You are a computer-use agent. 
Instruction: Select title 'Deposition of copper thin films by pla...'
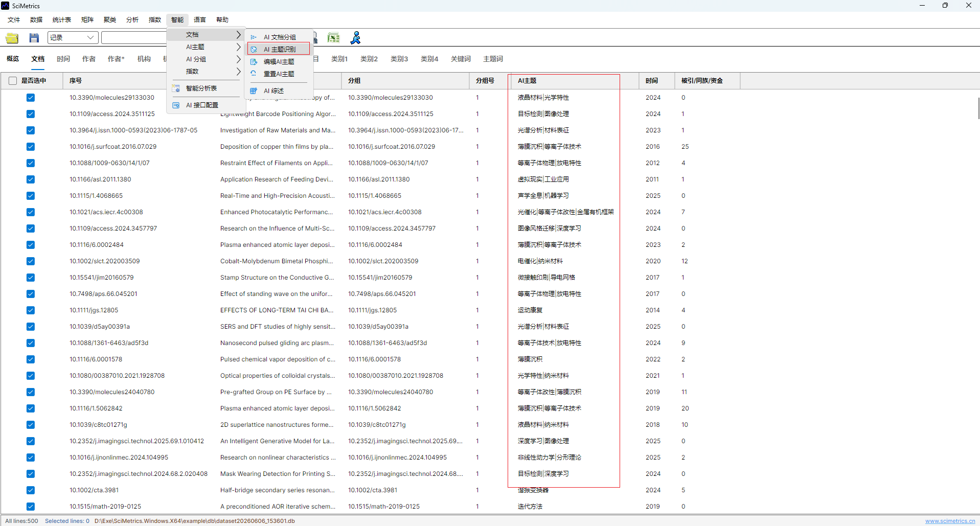(277, 147)
